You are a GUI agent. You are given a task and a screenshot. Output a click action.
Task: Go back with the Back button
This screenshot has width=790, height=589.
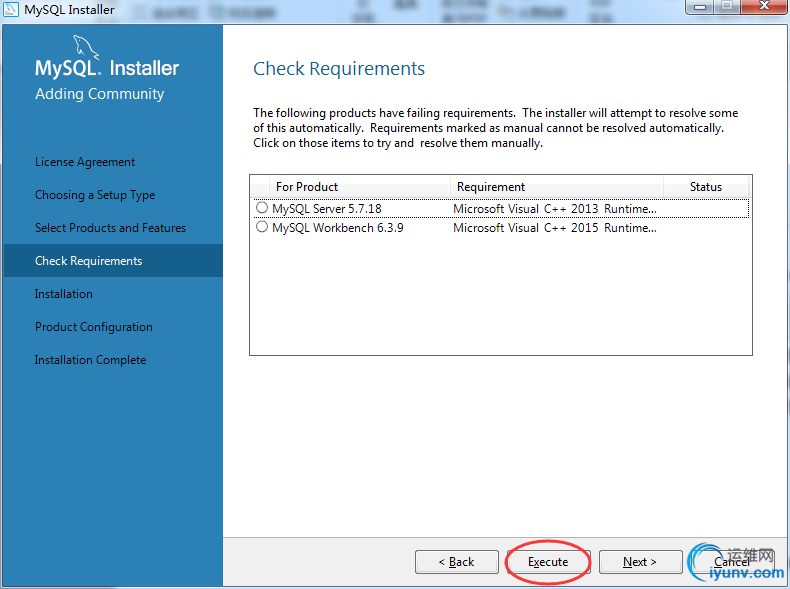(456, 561)
